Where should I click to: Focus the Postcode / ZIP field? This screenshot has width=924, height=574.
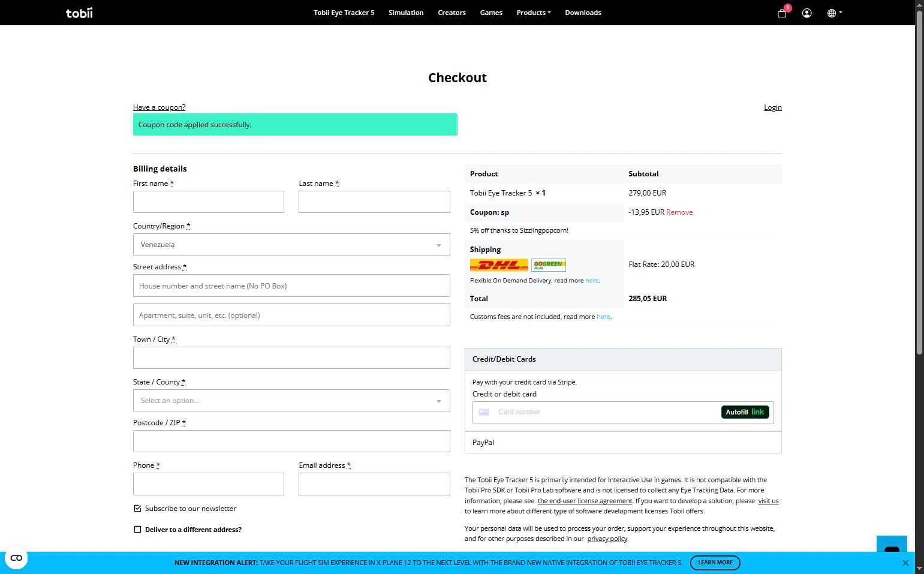coord(291,441)
